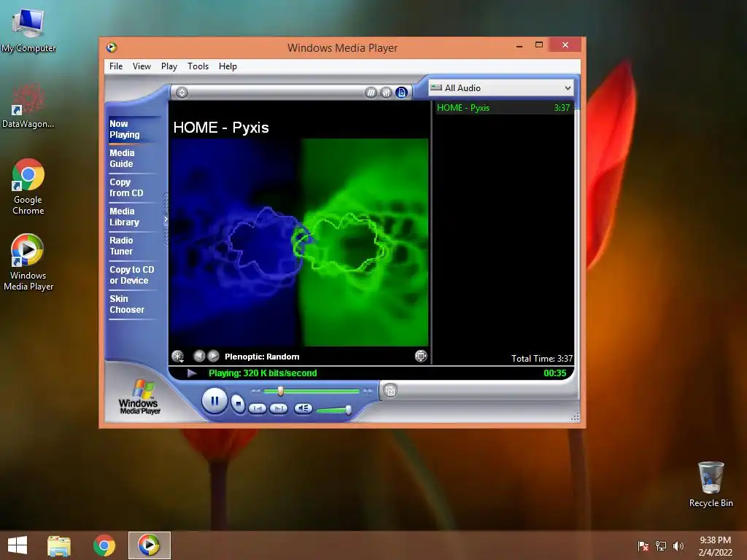This screenshot has height=560, width=747.
Task: Click the visualization display area
Action: [299, 242]
